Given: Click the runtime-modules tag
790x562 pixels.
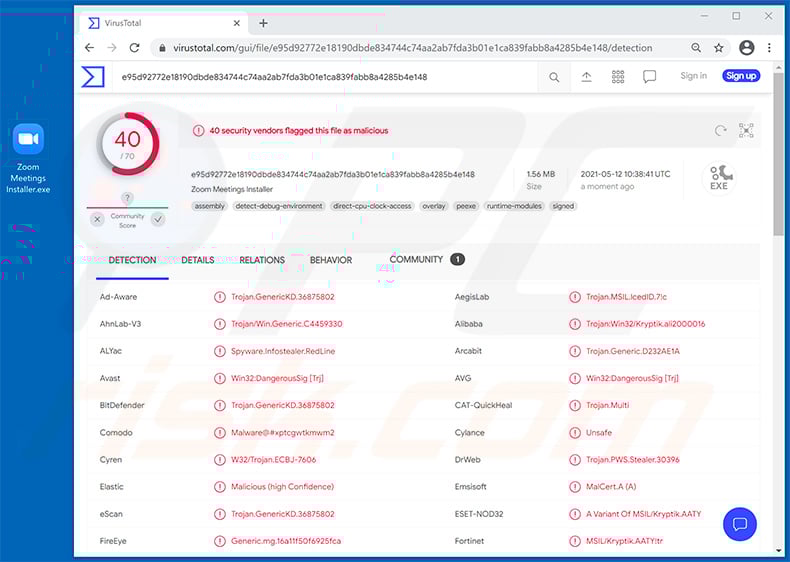Looking at the screenshot, I should tap(514, 206).
